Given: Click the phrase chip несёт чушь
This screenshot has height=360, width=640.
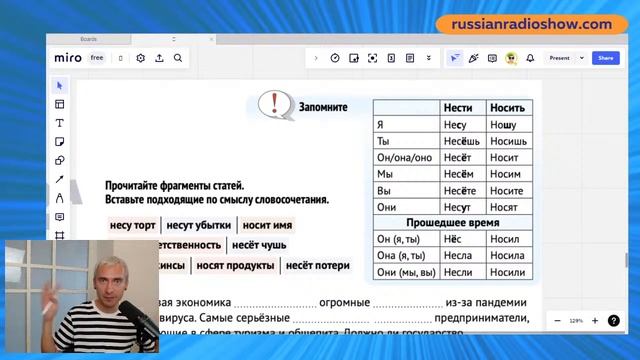Looking at the screenshot, I should point(259,245).
